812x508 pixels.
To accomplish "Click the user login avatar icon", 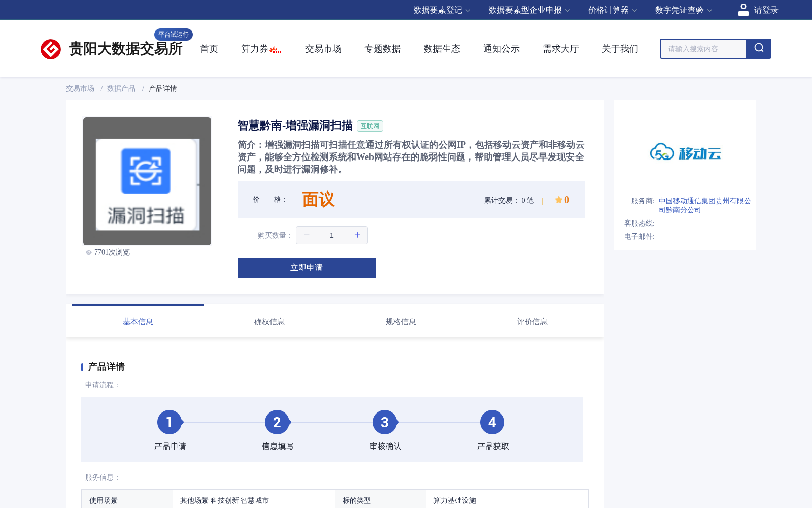I will pos(743,10).
